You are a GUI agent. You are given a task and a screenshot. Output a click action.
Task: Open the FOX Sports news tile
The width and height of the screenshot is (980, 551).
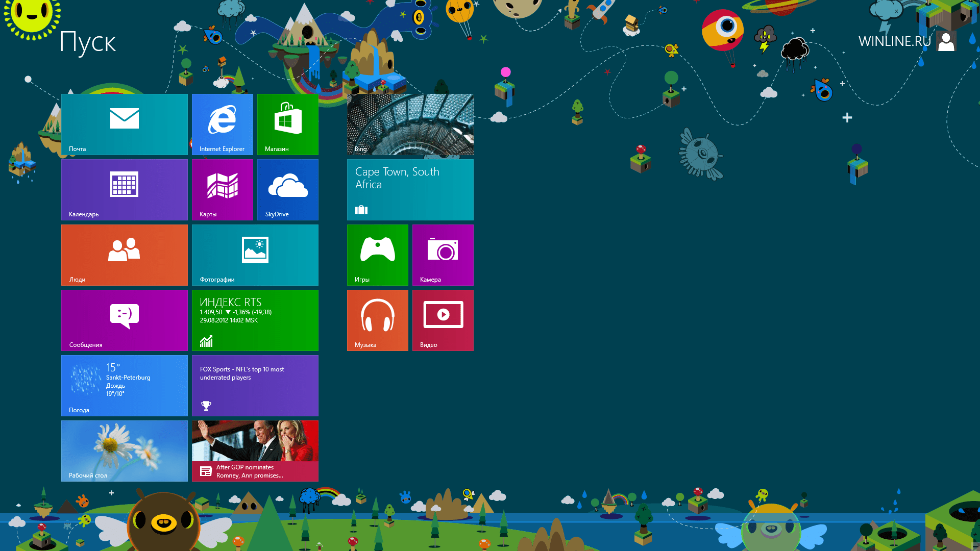click(255, 386)
